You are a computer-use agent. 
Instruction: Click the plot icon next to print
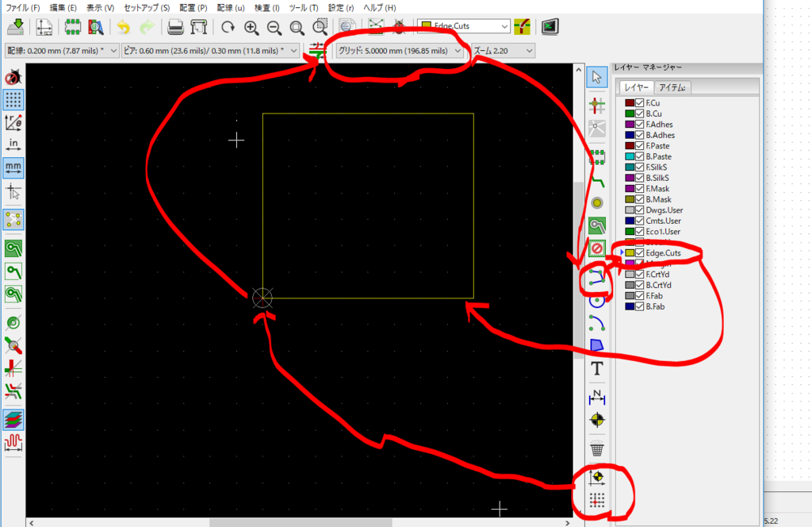(x=199, y=26)
